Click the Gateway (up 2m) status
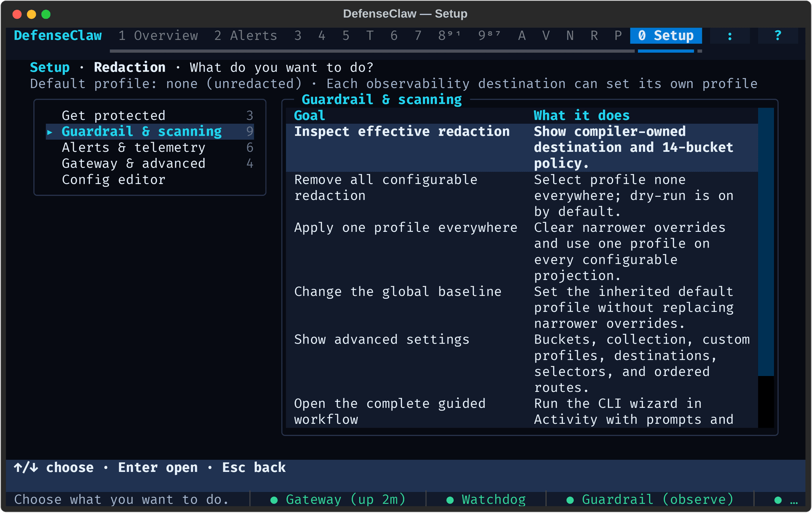 [x=337, y=500]
